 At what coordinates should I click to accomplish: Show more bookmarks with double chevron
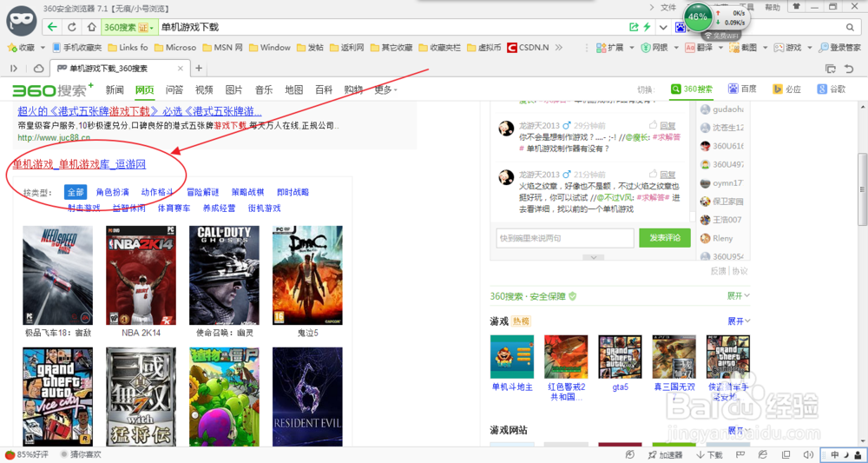(x=558, y=48)
